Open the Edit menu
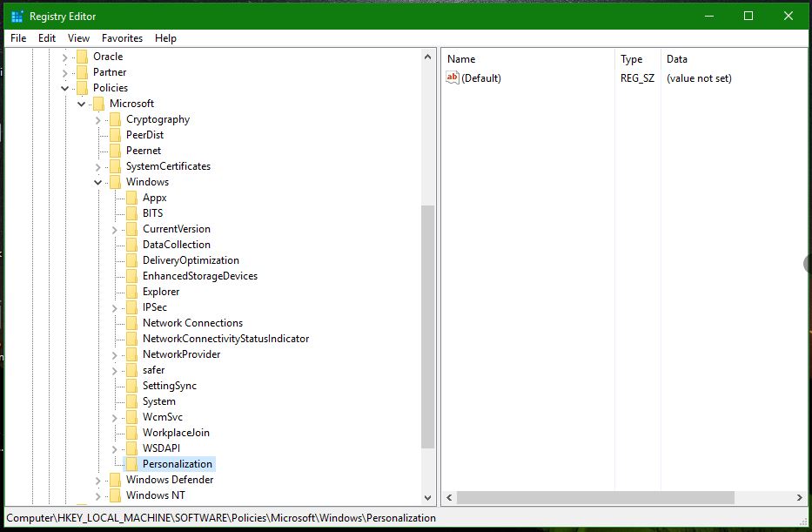812x532 pixels. click(47, 38)
